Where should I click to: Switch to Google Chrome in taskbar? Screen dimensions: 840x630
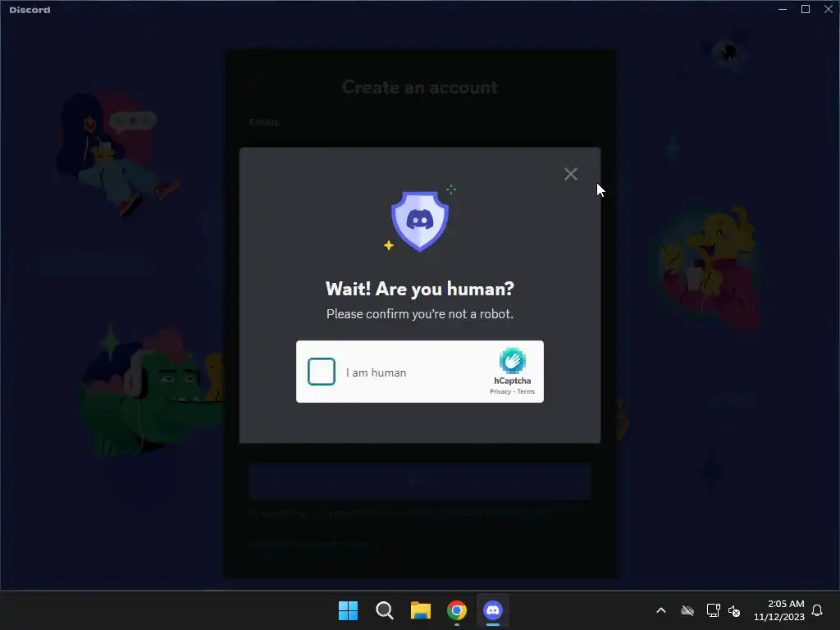coord(457,610)
